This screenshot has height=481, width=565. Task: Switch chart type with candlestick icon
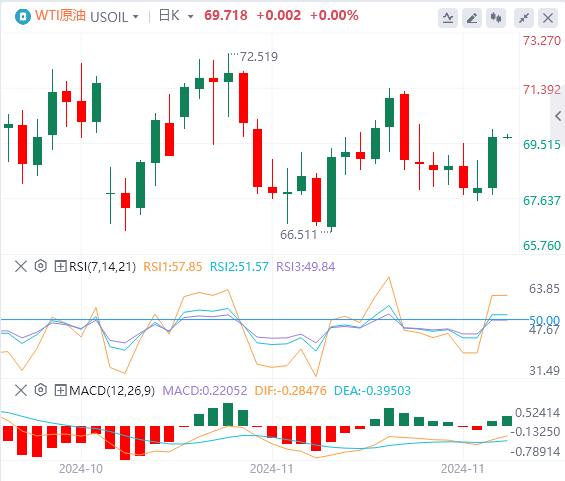coord(496,18)
